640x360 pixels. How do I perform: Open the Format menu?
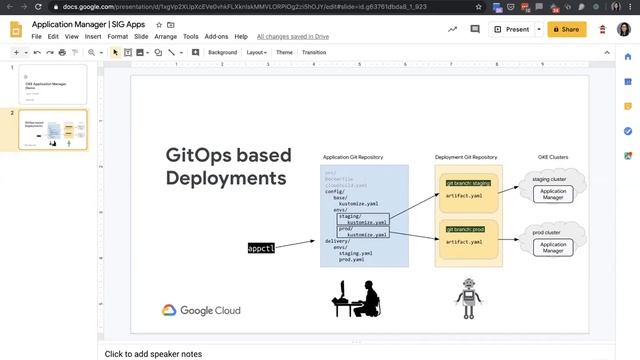118,36
